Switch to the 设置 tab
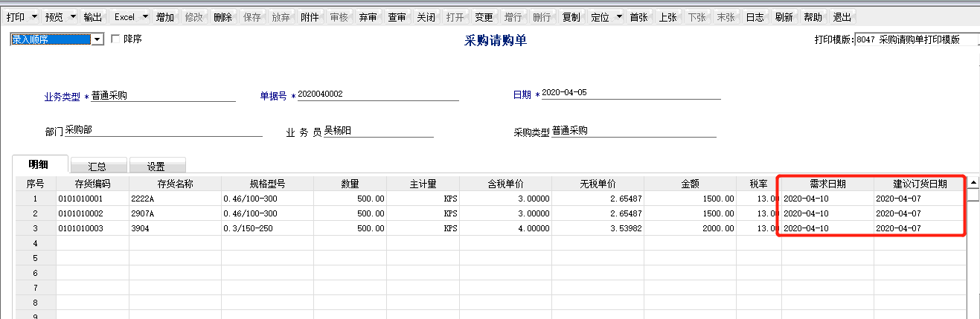980x319 pixels. (156, 167)
